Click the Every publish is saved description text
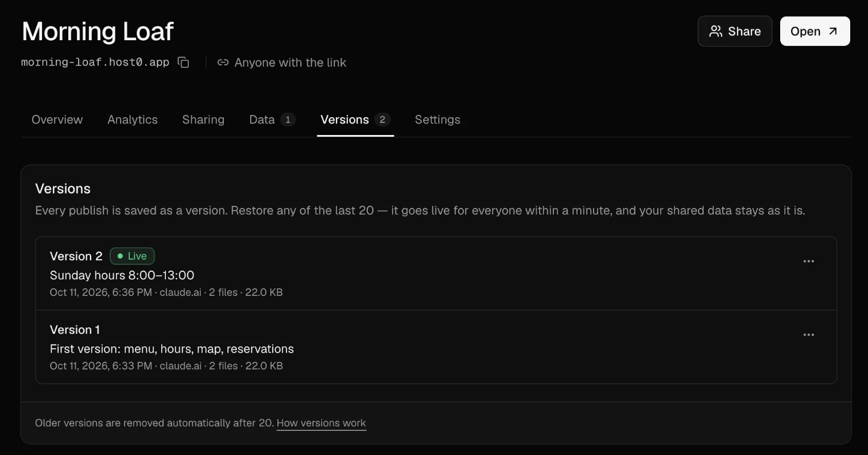 (x=420, y=211)
